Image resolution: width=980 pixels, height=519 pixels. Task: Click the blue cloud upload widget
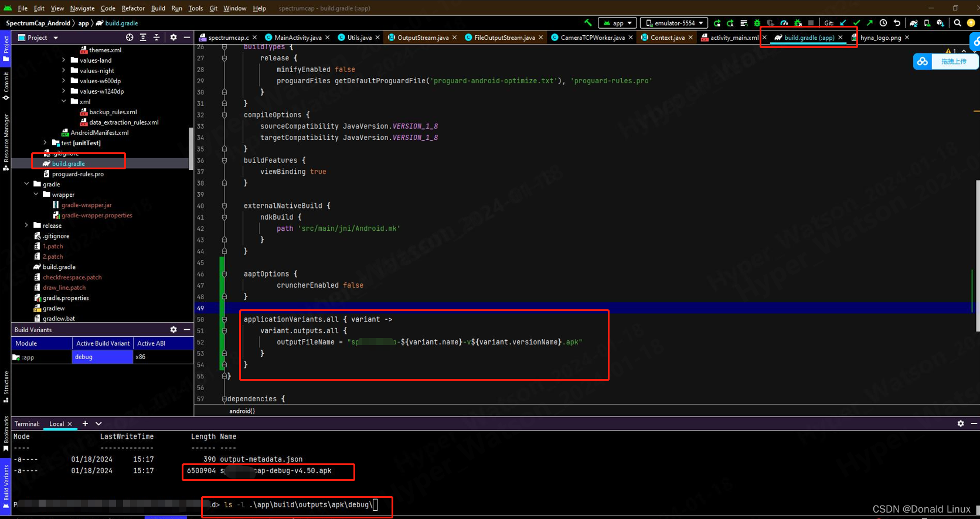point(945,62)
